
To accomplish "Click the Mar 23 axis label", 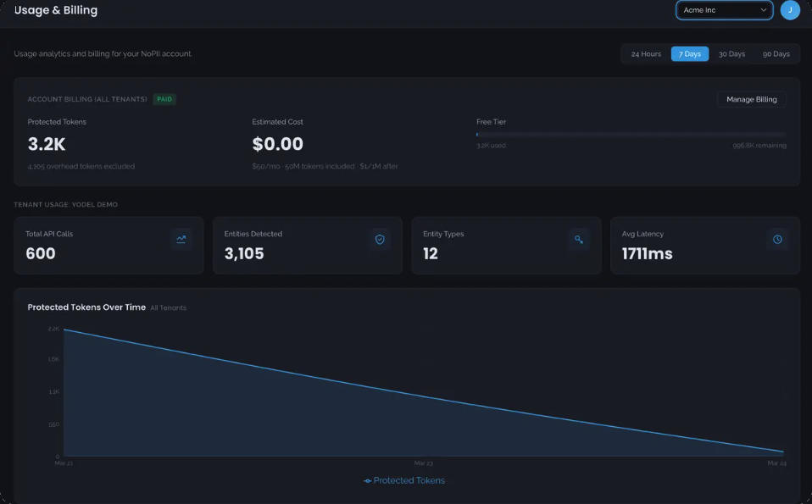I will [x=424, y=463].
